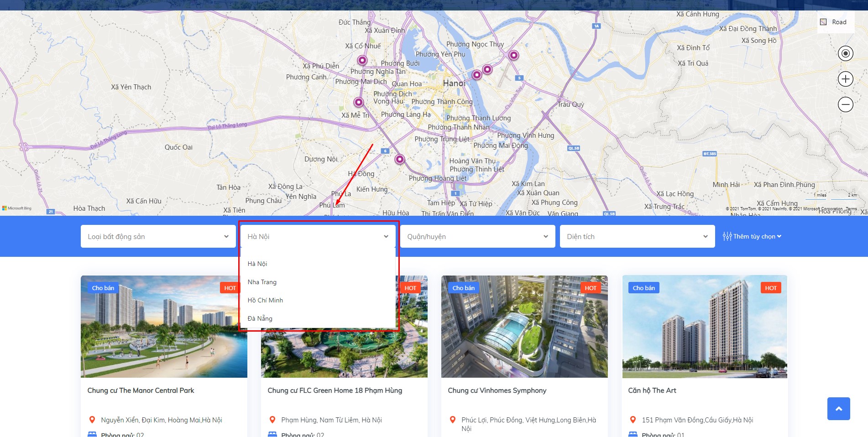This screenshot has width=868, height=437.
Task: Open Chung cư The Manor Central Park title
Action: click(x=141, y=390)
